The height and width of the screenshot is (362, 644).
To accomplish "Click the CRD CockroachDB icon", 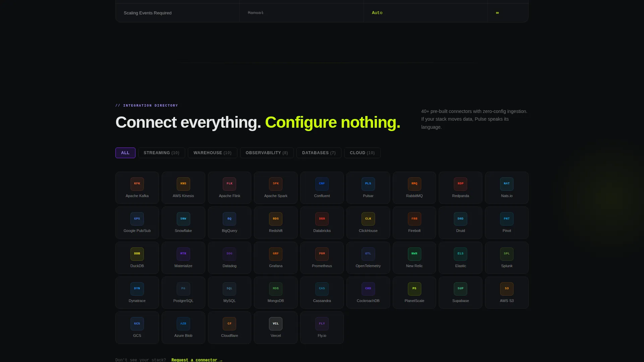I will (x=368, y=289).
